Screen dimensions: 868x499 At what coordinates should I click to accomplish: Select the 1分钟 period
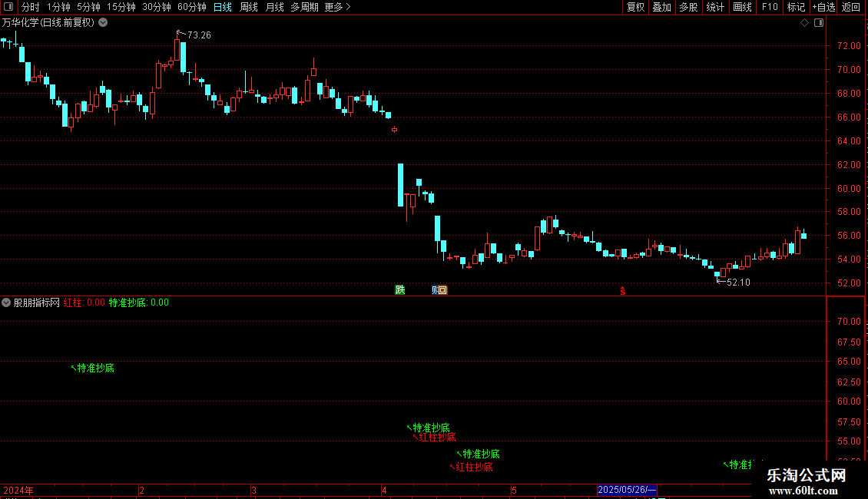coord(58,7)
